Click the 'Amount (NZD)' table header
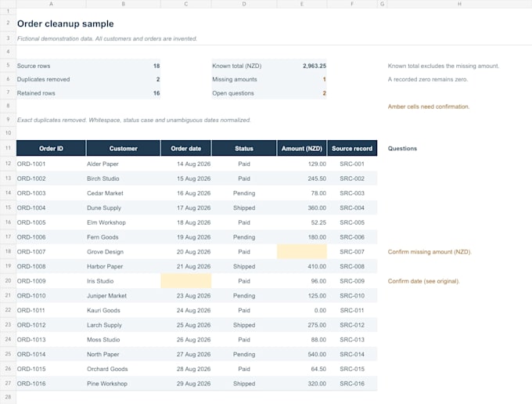This screenshot has height=404, width=532. [x=302, y=148]
